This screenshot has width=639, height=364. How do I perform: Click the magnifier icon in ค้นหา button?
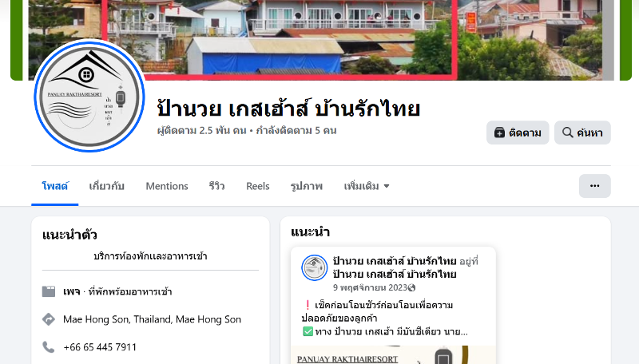[567, 133]
